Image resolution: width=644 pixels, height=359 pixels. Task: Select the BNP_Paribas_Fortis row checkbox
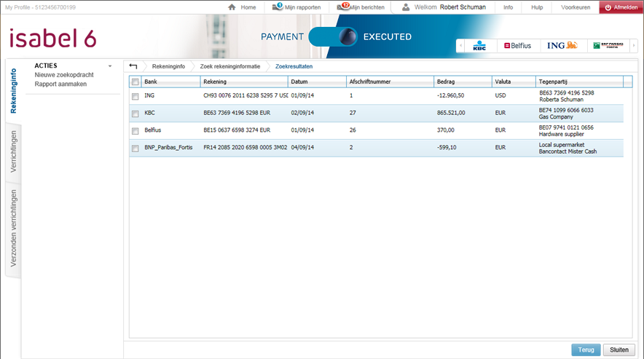(135, 149)
